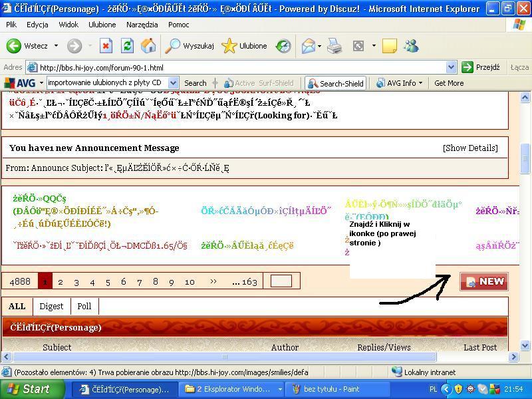The width and height of the screenshot is (532, 399).
Task: Open the Narzędzia menu
Action: (x=142, y=25)
